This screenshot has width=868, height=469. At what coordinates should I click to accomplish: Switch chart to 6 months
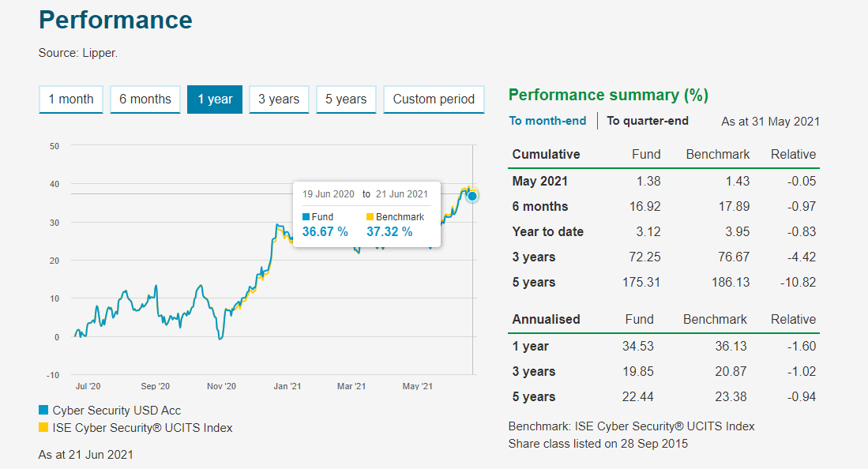[x=145, y=99]
